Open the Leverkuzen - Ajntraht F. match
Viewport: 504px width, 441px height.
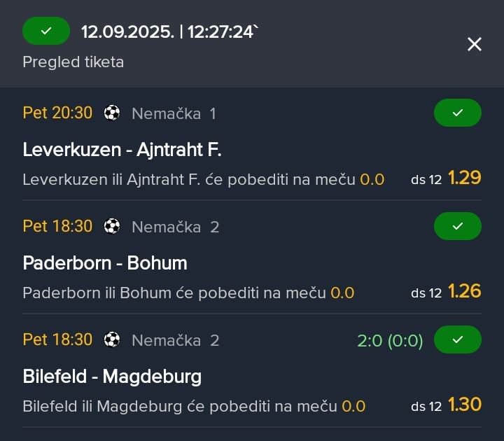(122, 150)
